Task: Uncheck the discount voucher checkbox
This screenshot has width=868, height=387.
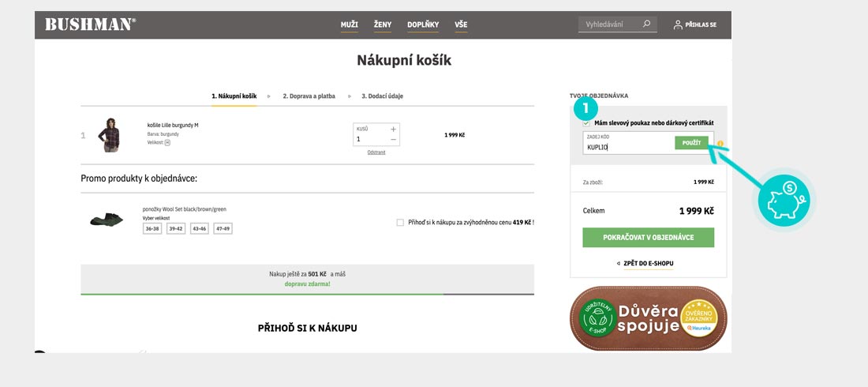Action: [x=586, y=123]
